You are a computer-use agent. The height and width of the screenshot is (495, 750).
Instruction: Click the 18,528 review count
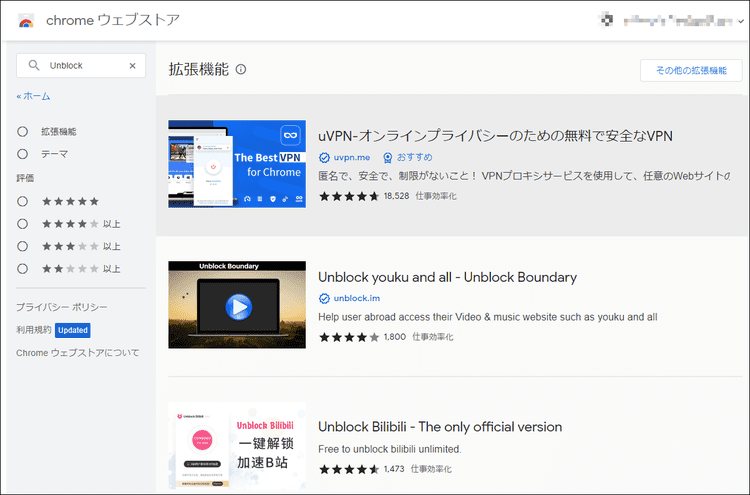pos(397,196)
